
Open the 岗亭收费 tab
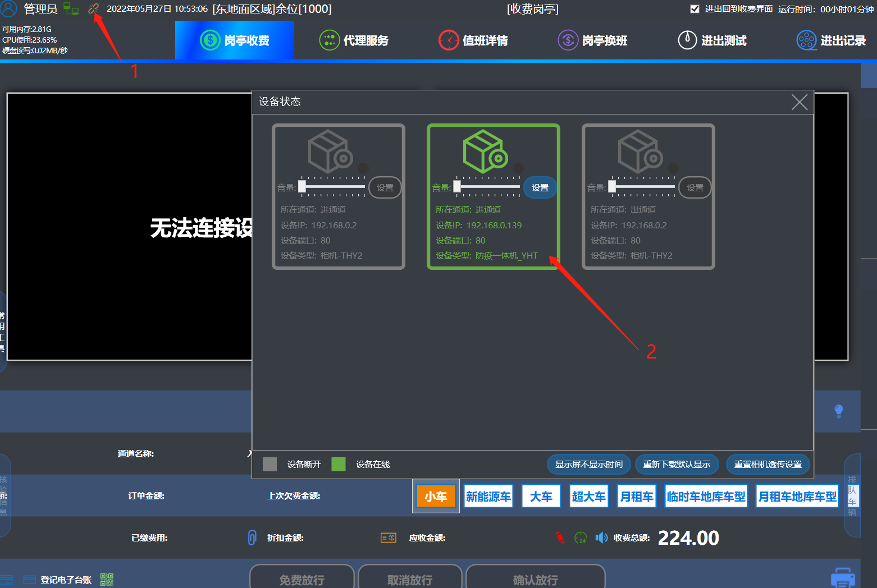tap(235, 40)
